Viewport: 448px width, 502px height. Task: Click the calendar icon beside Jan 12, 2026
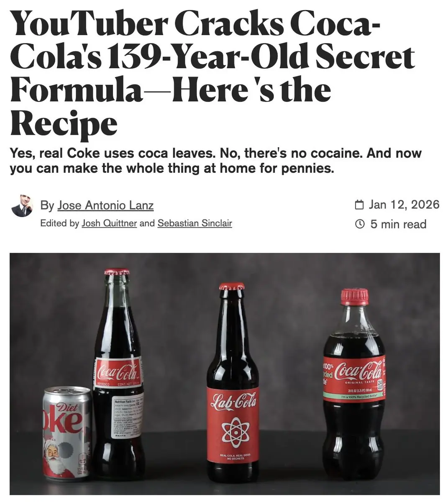pos(359,205)
